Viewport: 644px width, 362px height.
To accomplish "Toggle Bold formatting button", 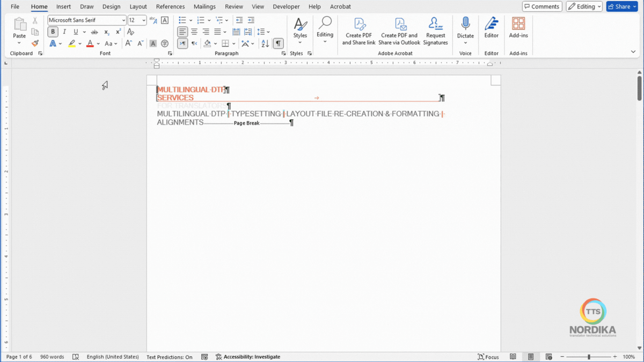I will [53, 32].
